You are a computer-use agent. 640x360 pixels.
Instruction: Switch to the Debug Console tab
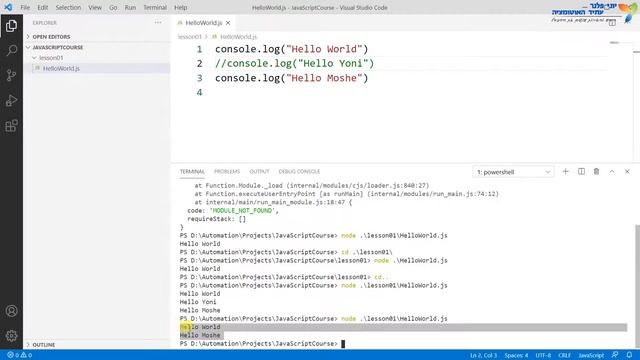click(x=299, y=171)
